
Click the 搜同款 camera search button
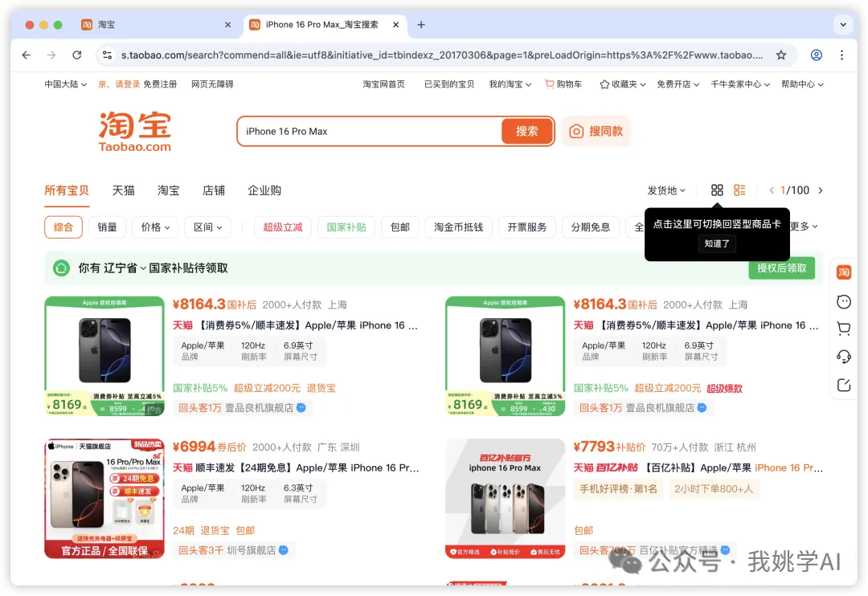596,131
